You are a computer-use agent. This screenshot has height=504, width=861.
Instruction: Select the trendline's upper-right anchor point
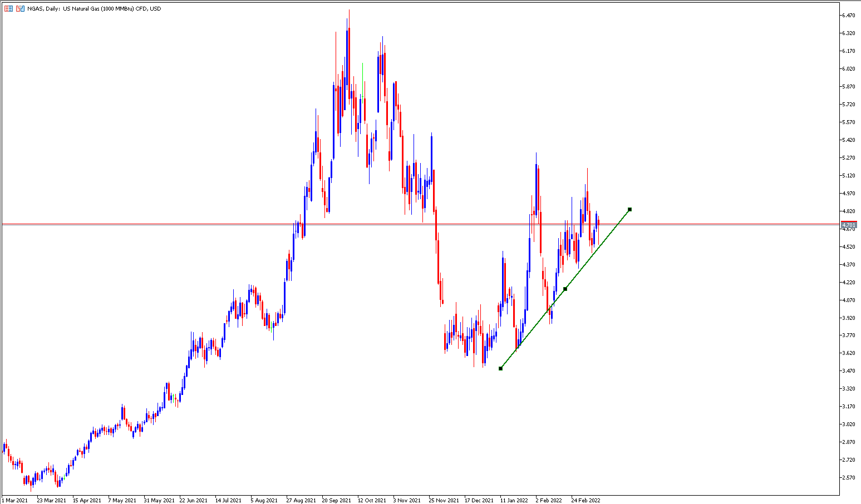coord(629,209)
